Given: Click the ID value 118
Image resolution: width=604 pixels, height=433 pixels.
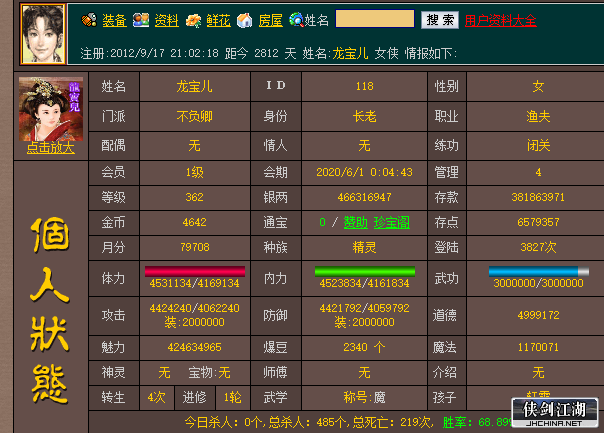Looking at the screenshot, I should tap(364, 86).
